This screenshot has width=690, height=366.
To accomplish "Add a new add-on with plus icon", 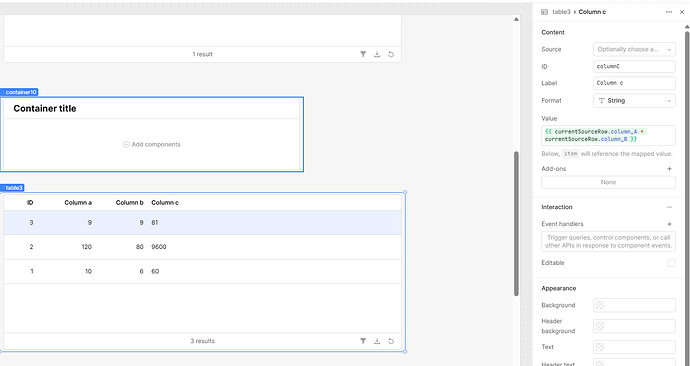I will click(669, 168).
